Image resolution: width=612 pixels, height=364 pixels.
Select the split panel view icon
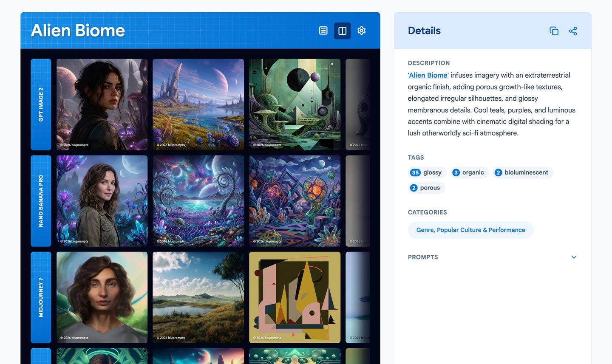click(x=343, y=31)
